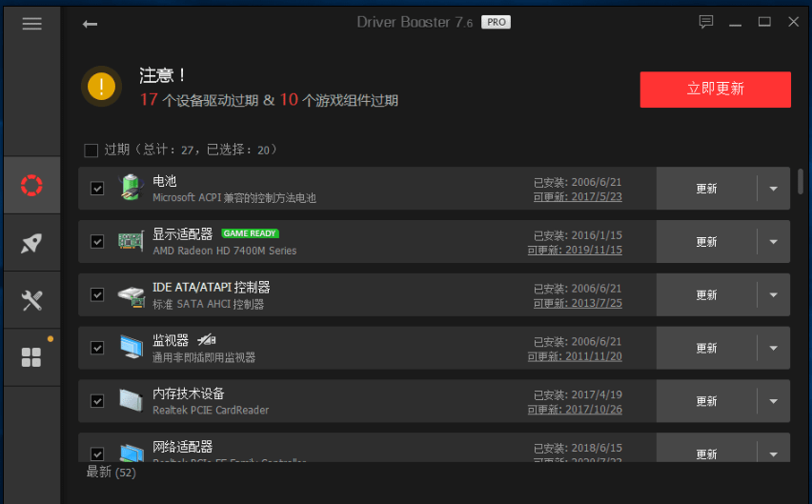Click 更新 button for IDE ATA/ATAPI 控制器
The image size is (812, 504).
pyautogui.click(x=706, y=295)
